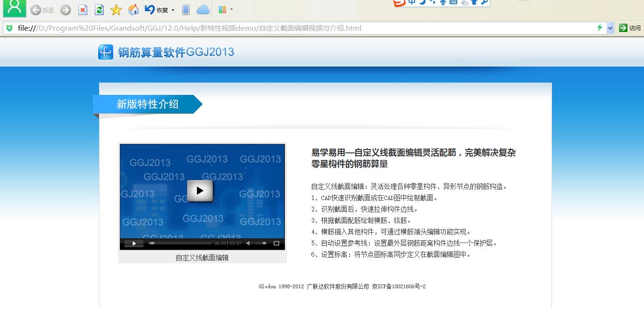Click item 6 about 设置标高
This screenshot has height=318, width=644.
[391, 254]
